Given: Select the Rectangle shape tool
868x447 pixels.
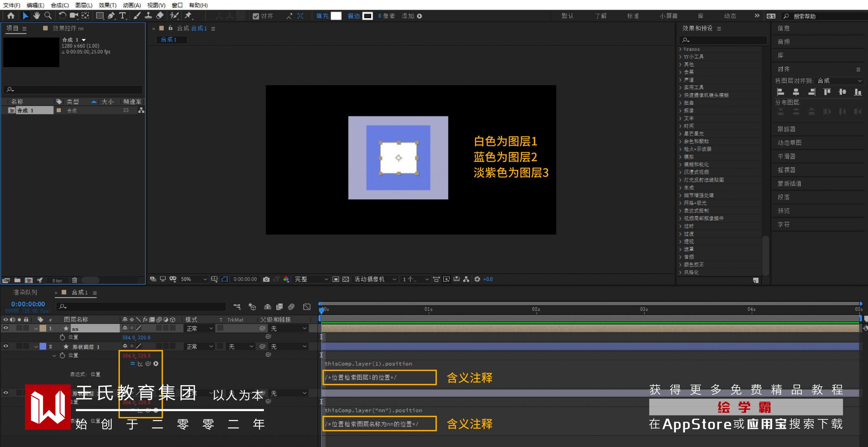Looking at the screenshot, I should [x=100, y=16].
